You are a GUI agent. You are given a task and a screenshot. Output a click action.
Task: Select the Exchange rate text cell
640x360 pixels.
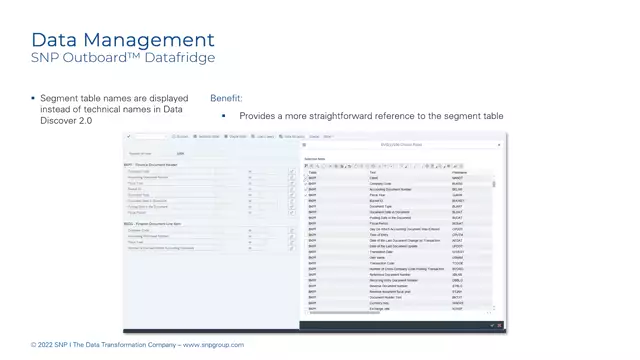click(x=379, y=309)
